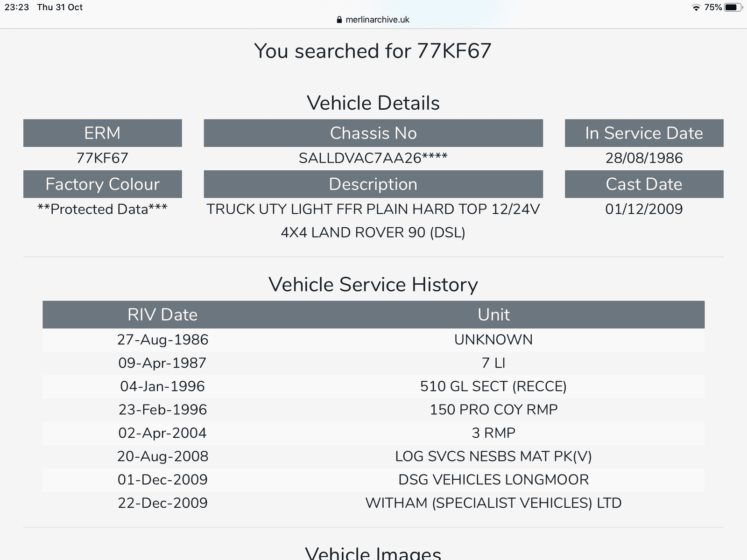Image resolution: width=747 pixels, height=560 pixels.
Task: Click the Description header
Action: pyautogui.click(x=373, y=184)
